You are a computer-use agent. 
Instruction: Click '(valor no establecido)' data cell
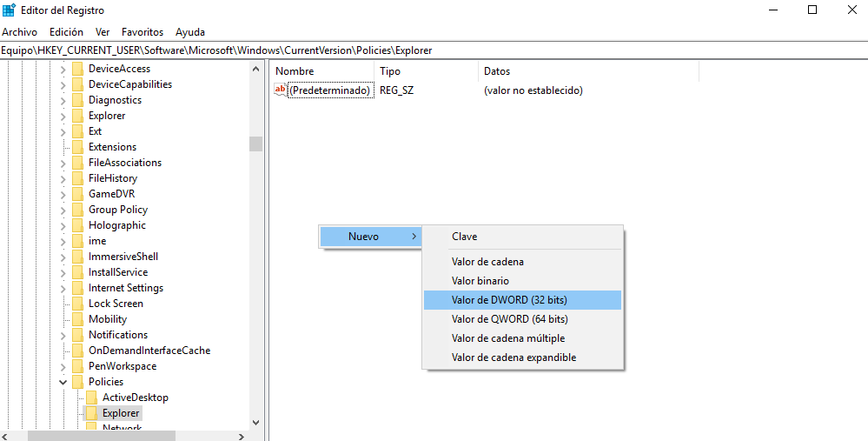click(x=533, y=90)
